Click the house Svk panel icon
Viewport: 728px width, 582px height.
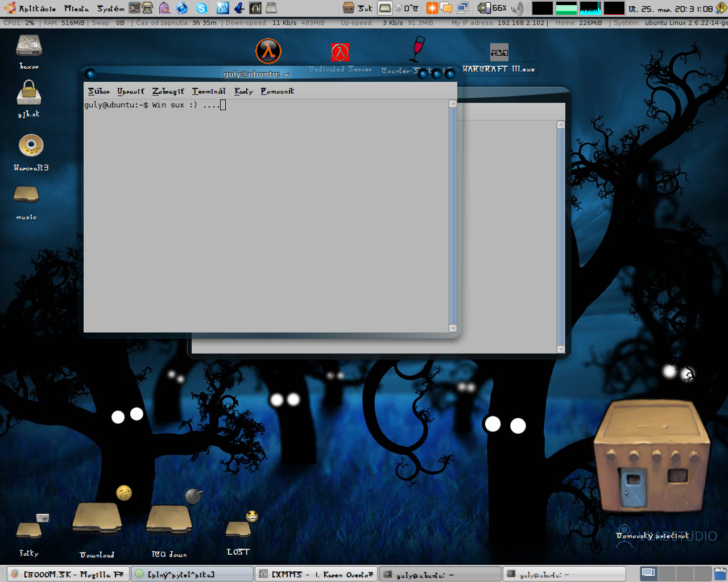(x=357, y=8)
